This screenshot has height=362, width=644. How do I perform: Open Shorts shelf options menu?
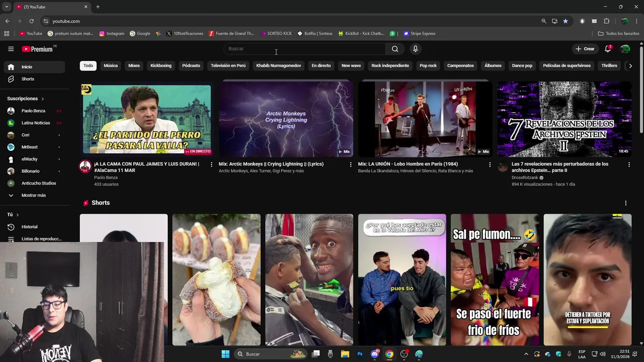626,203
